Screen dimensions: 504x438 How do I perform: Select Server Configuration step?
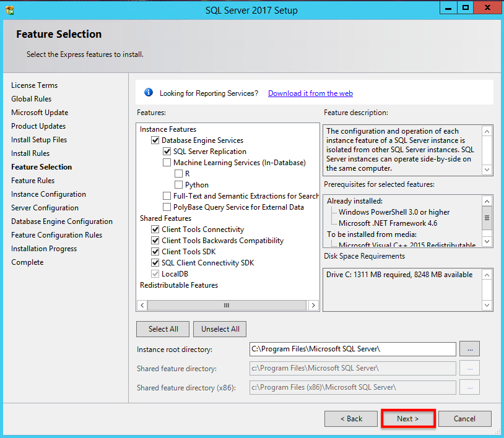click(x=45, y=208)
